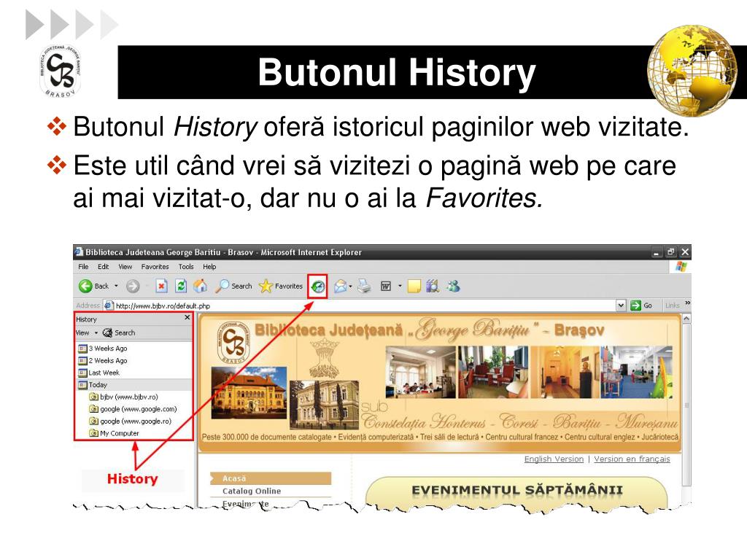The width and height of the screenshot is (747, 560).
Task: Open google (www.google.ro) history entry
Action: pyautogui.click(x=130, y=421)
